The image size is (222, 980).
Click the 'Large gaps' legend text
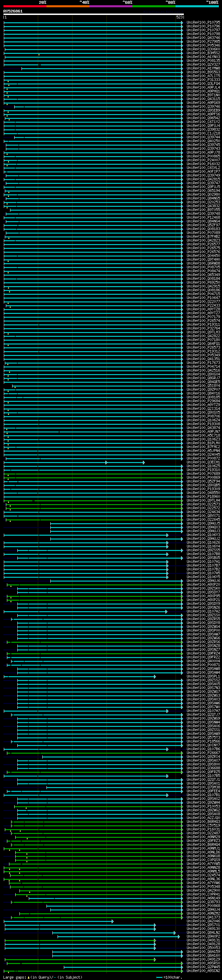point(15,977)
